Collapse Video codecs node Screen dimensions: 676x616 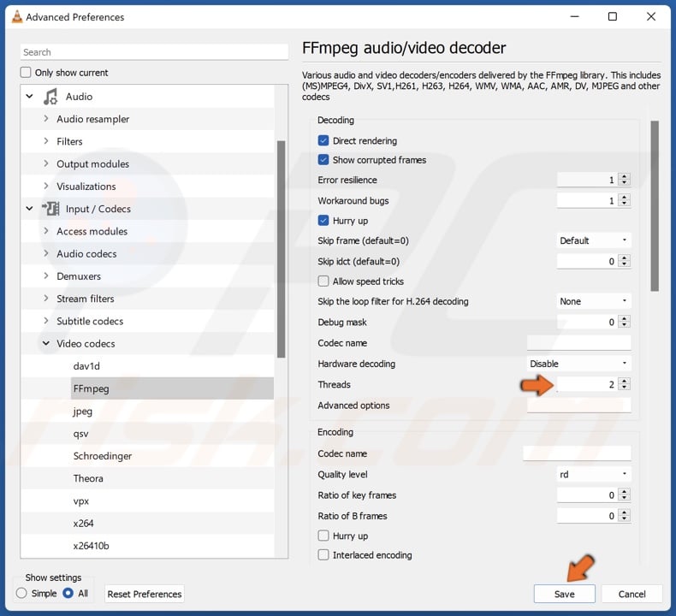click(x=46, y=344)
